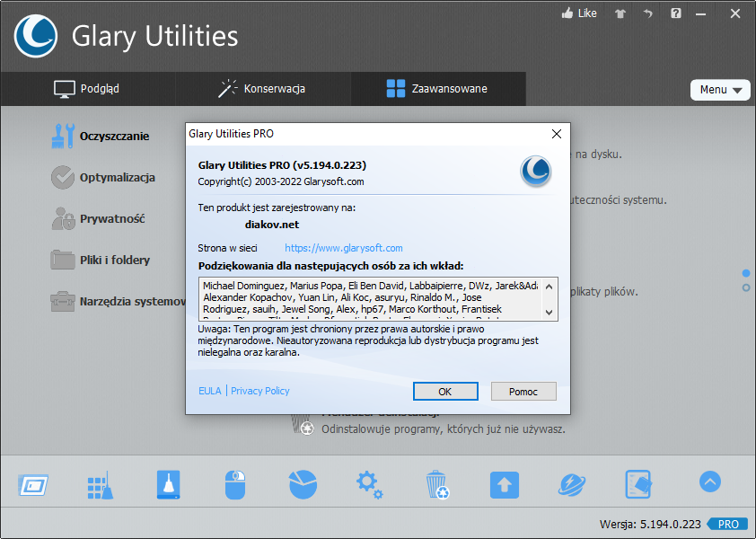Image resolution: width=756 pixels, height=539 pixels.
Task: Open the screen-frame tool icon in bottom dock
Action: pyautogui.click(x=33, y=484)
